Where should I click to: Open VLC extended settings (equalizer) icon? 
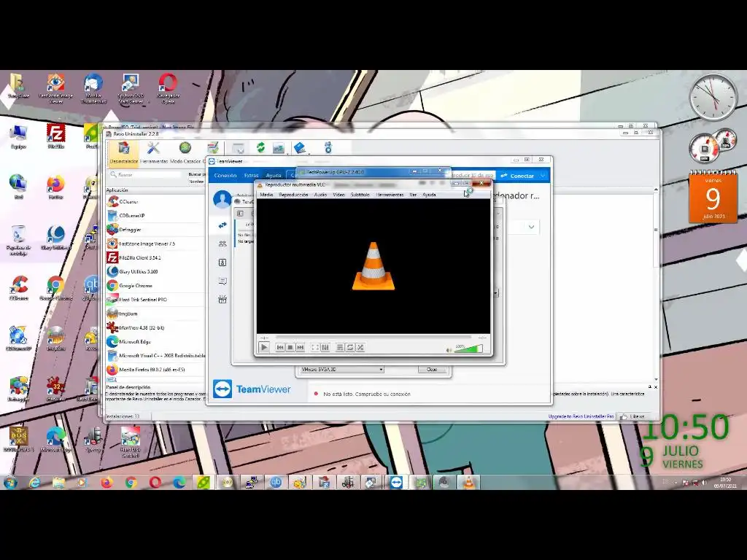[325, 348]
